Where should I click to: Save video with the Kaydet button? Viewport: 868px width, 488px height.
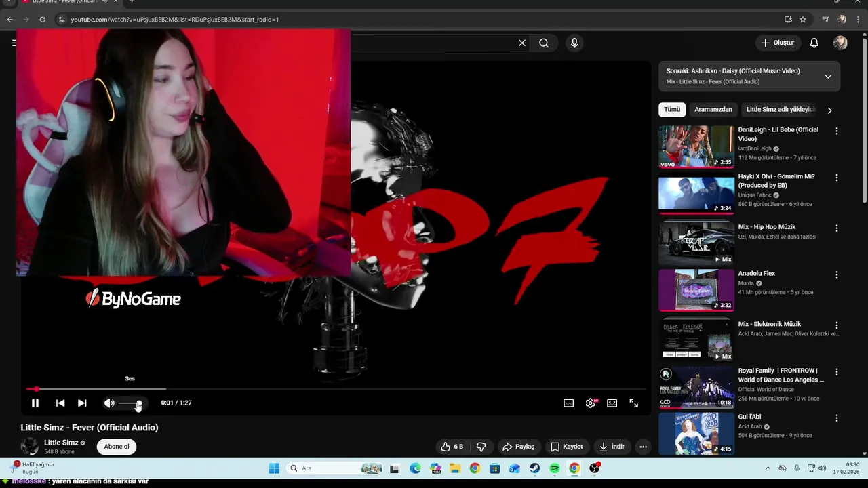coord(567,447)
